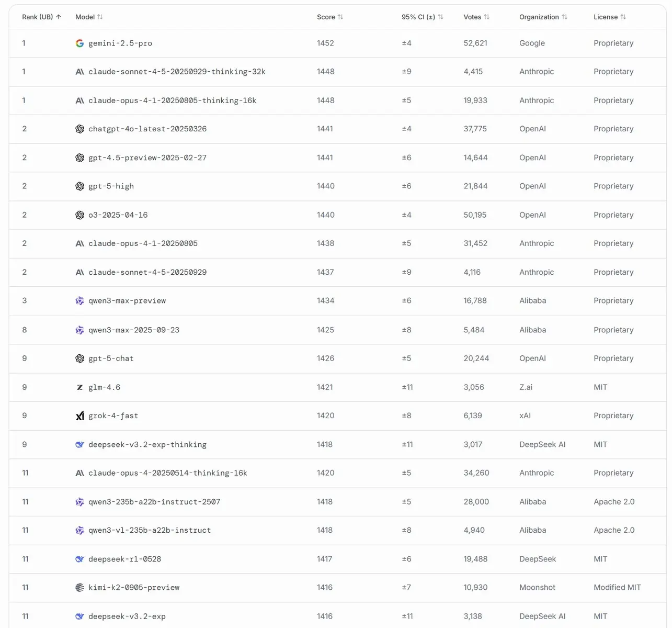This screenshot has height=628, width=672.
Task: Click the License column sort icon
Action: point(623,17)
